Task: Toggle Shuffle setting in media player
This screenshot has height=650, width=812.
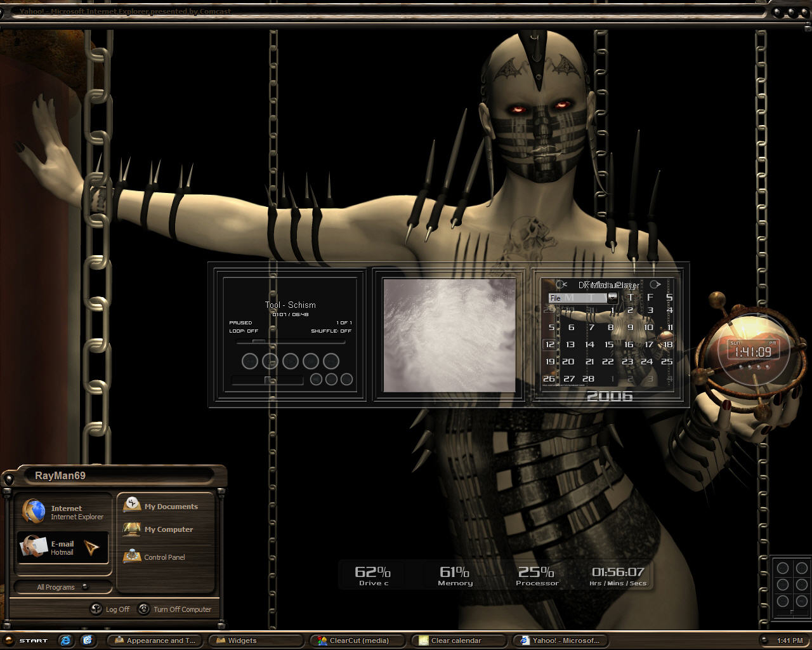Action: [331, 331]
